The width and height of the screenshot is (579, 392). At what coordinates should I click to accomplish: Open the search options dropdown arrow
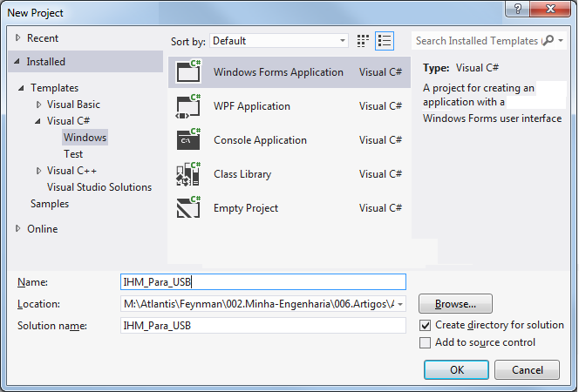(561, 40)
